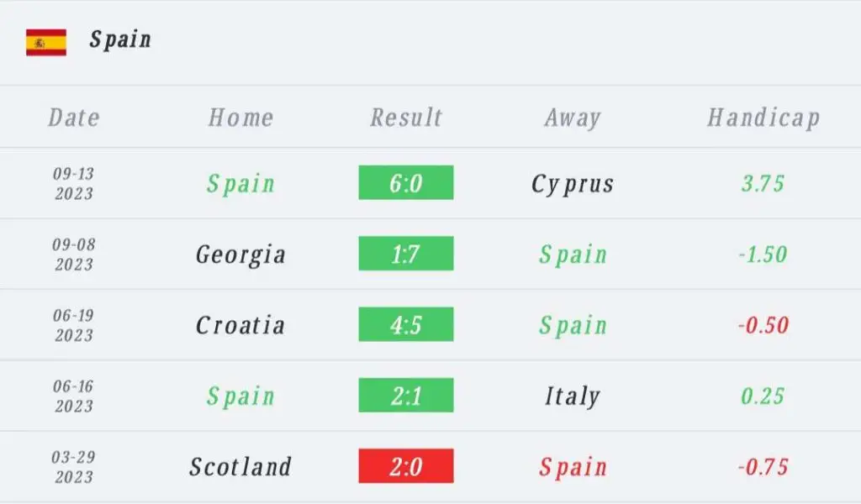Click the Result column header
Viewport: 861px width, 504px height.
pos(406,118)
